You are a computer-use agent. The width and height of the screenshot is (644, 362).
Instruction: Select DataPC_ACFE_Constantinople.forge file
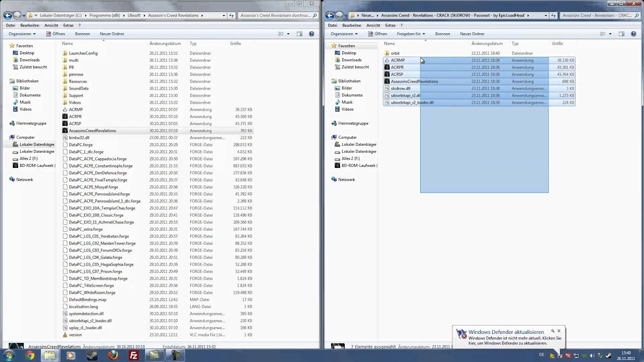coord(101,166)
